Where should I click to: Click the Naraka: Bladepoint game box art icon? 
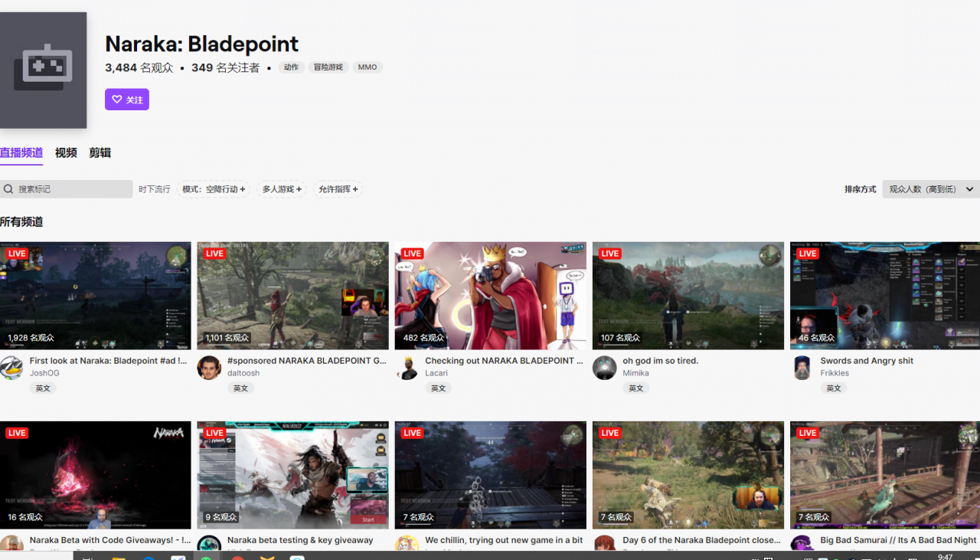[x=43, y=70]
